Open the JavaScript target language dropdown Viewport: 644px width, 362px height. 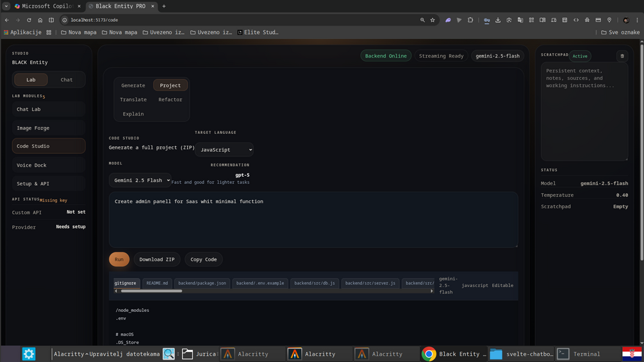coord(224,150)
